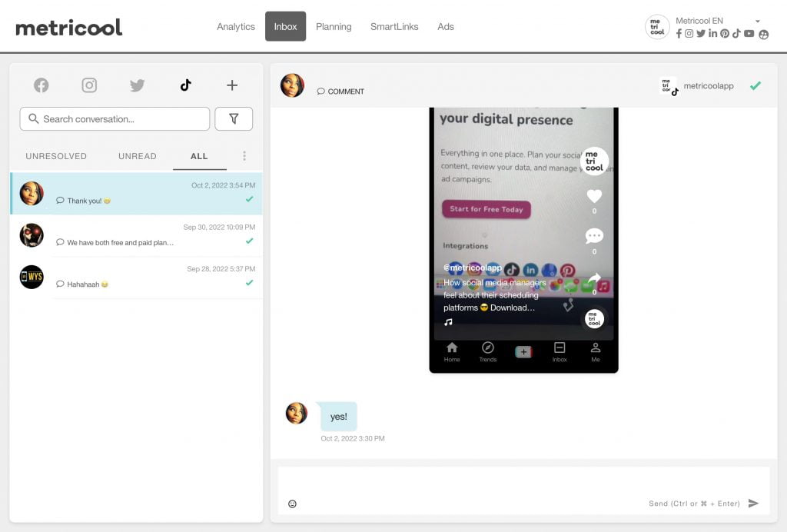Open the Facebook inbox channel
787x532 pixels.
point(42,85)
